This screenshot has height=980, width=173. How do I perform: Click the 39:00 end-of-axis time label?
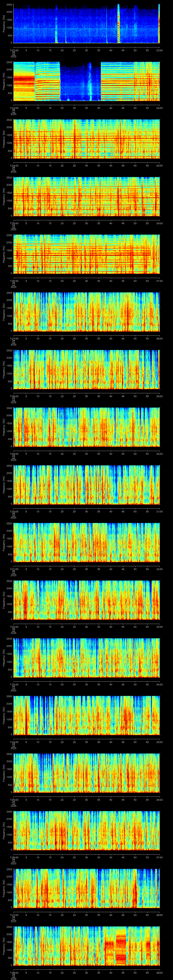(159, 973)
